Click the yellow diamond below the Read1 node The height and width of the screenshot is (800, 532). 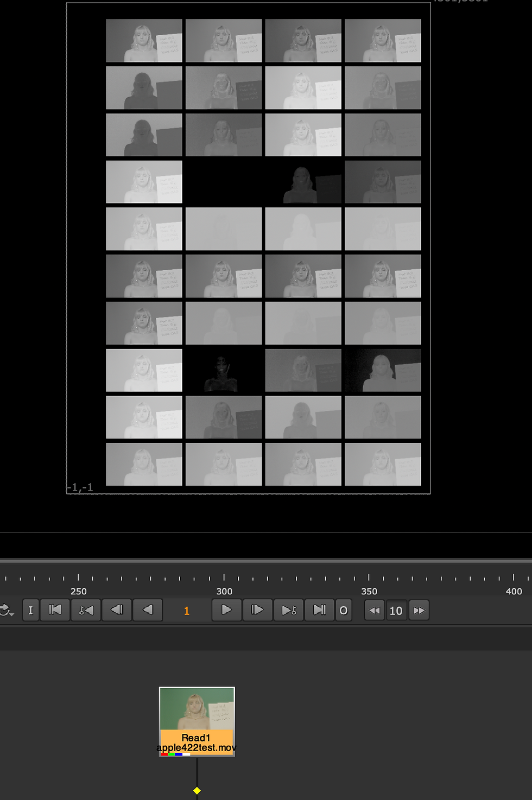point(197,791)
